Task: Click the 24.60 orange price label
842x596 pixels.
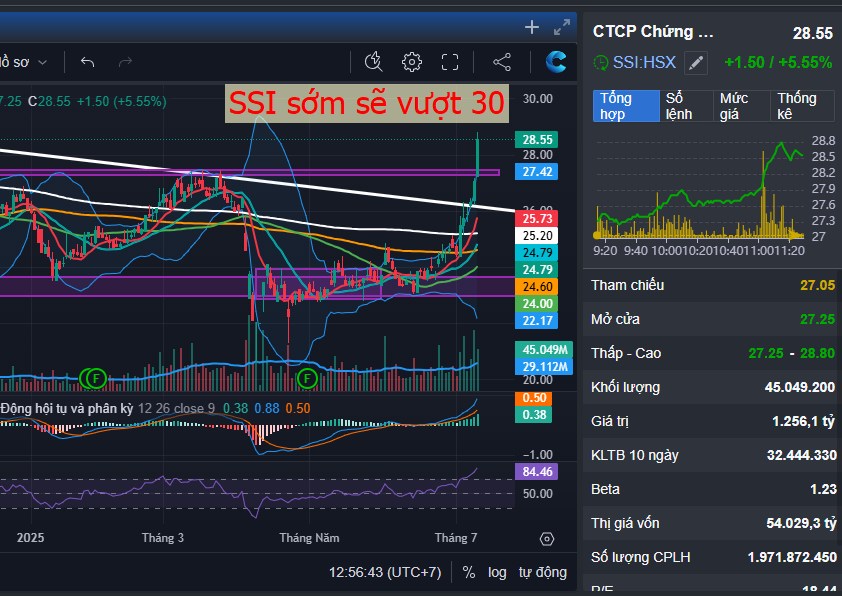Action: (x=537, y=287)
